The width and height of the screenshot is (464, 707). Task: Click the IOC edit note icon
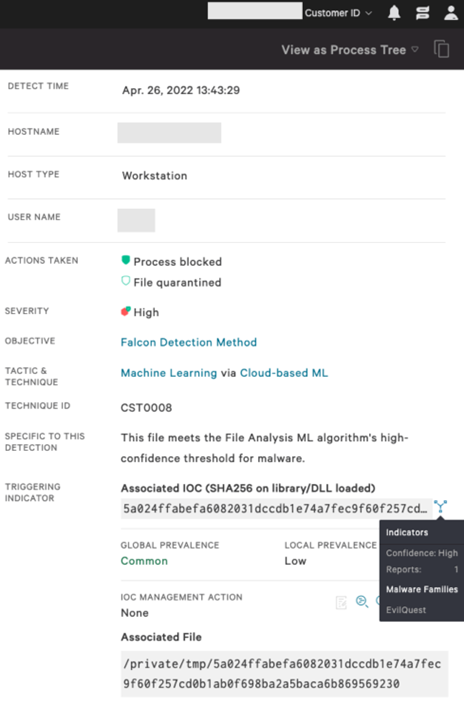point(341,602)
